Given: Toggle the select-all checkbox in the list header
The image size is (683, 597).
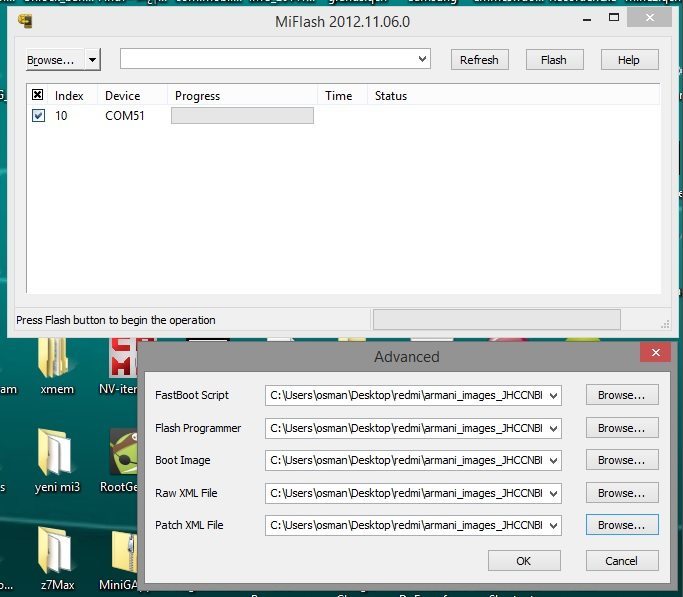Looking at the screenshot, I should click(38, 95).
